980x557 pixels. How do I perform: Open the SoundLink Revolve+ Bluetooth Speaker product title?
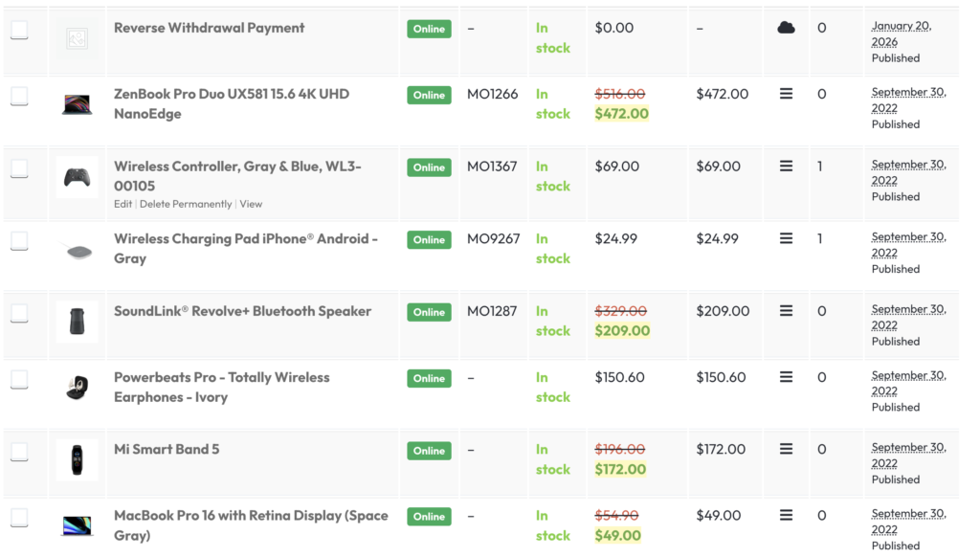tap(242, 311)
